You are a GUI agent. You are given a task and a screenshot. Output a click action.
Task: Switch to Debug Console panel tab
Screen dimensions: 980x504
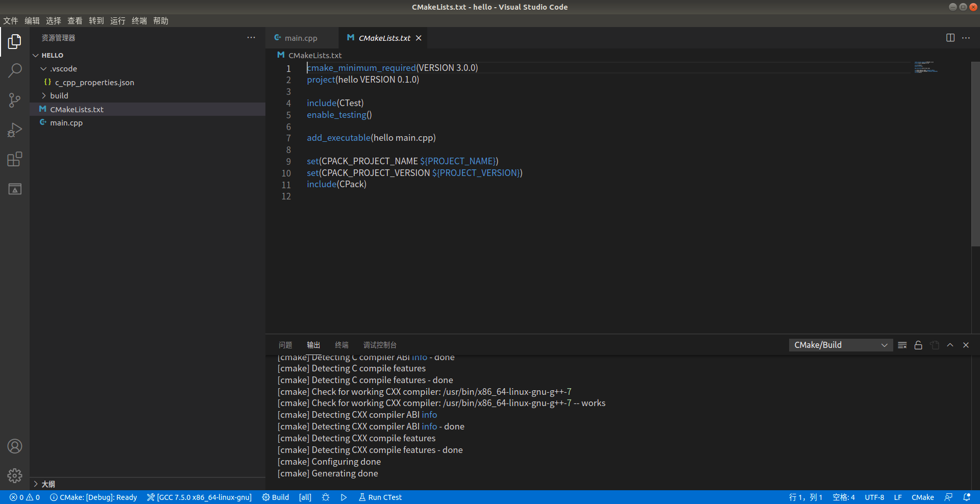pyautogui.click(x=380, y=345)
